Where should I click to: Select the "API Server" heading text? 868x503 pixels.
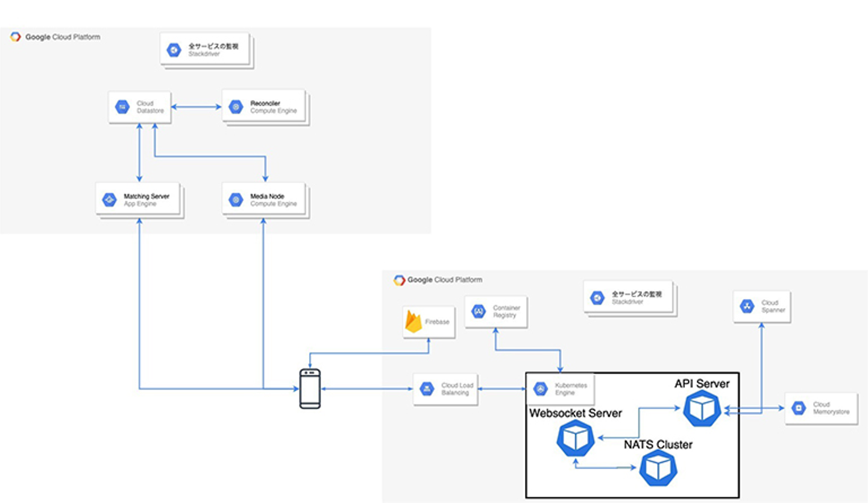pyautogui.click(x=702, y=383)
